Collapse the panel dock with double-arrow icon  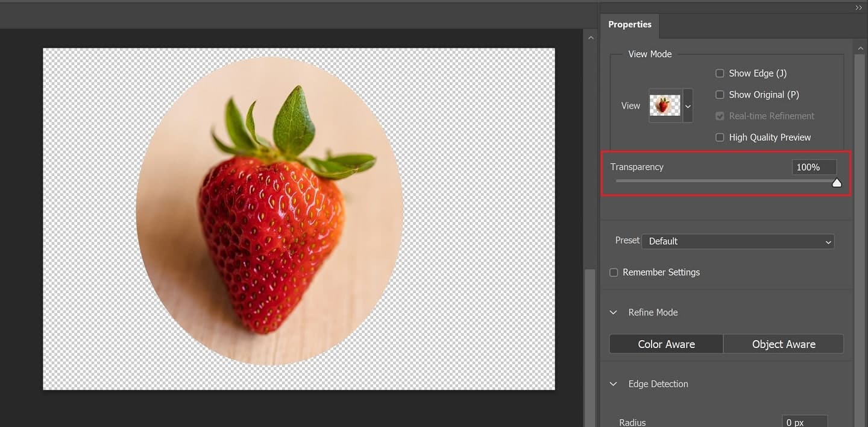coord(858,7)
